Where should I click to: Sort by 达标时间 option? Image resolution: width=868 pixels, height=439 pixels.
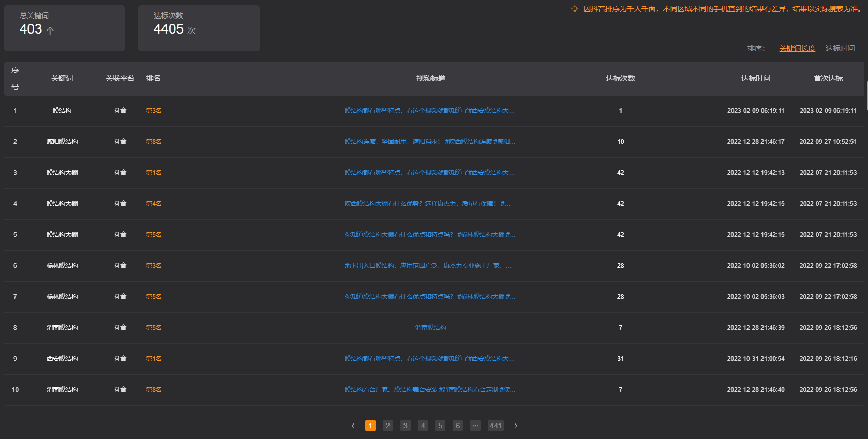pos(840,48)
